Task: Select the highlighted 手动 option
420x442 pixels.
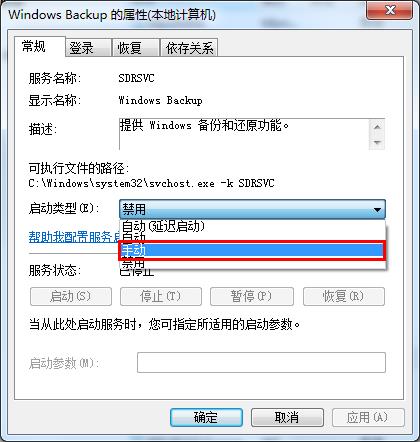Action: tap(252, 250)
